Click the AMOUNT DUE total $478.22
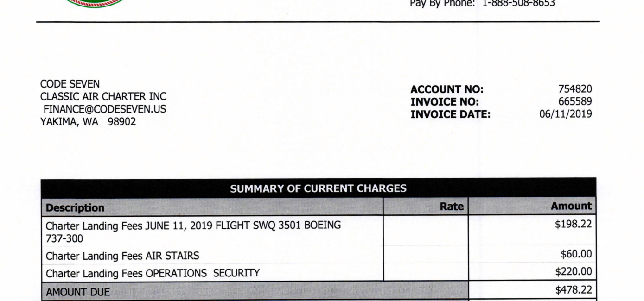 (x=574, y=290)
